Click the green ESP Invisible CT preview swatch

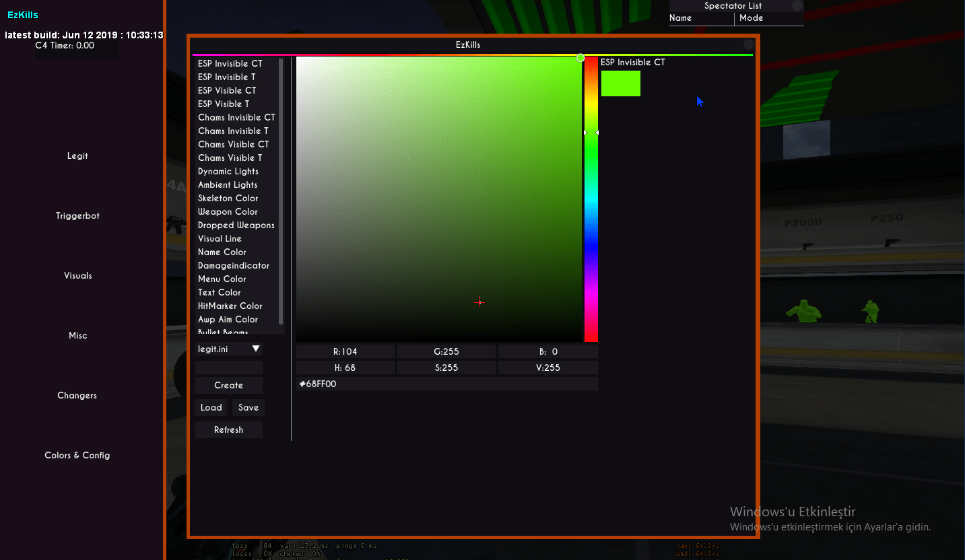pos(621,83)
